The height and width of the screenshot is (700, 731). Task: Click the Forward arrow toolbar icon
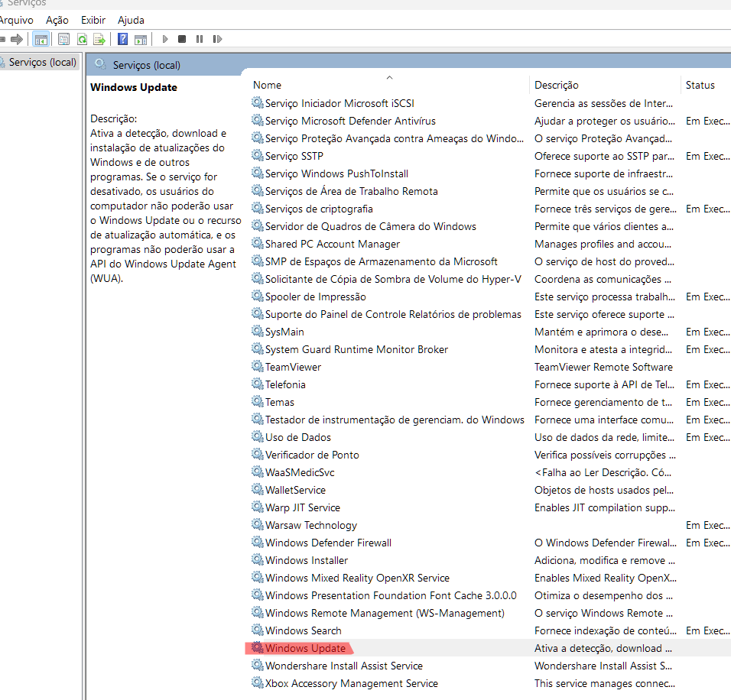click(17, 39)
